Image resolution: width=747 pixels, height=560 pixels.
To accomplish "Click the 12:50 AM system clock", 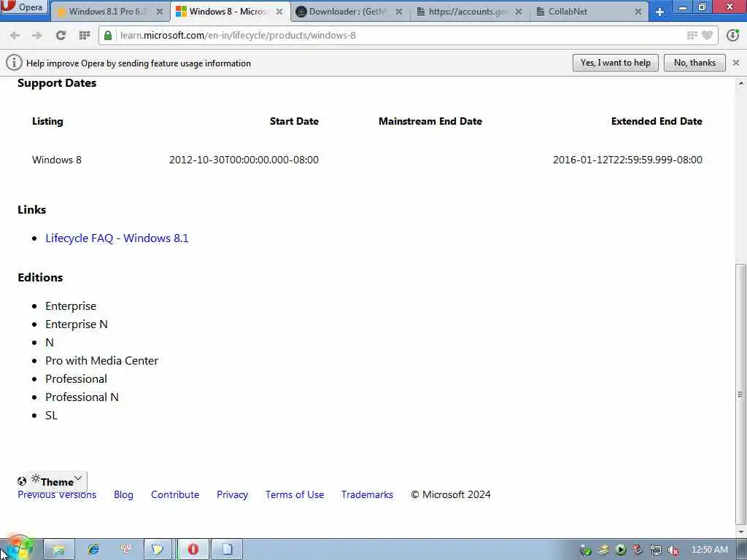I will point(709,550).
